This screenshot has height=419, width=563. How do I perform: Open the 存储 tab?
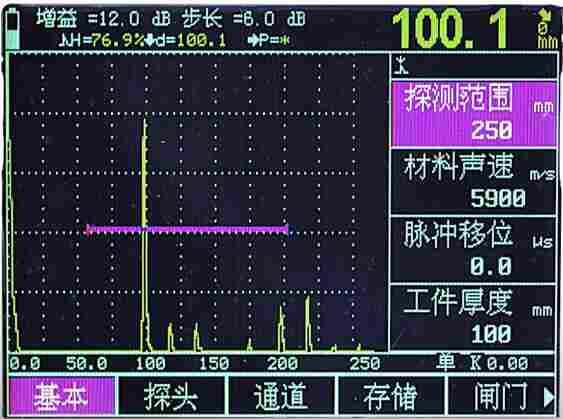(x=391, y=396)
